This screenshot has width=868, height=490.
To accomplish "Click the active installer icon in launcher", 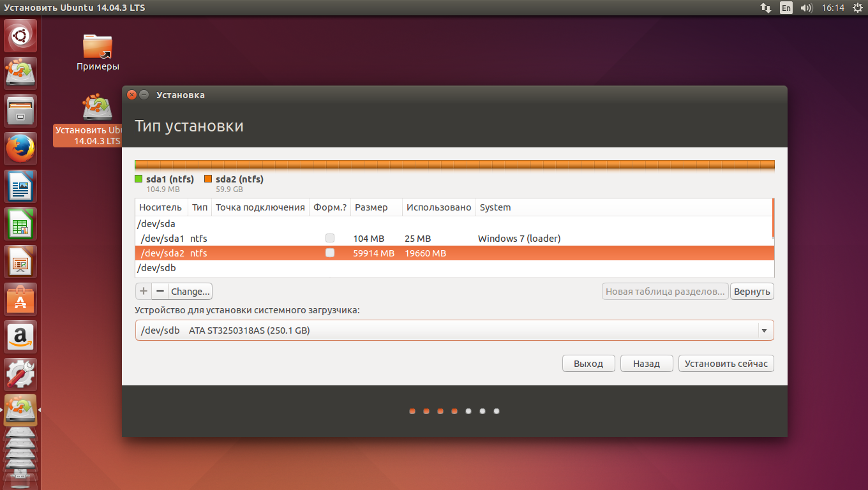I will click(21, 410).
